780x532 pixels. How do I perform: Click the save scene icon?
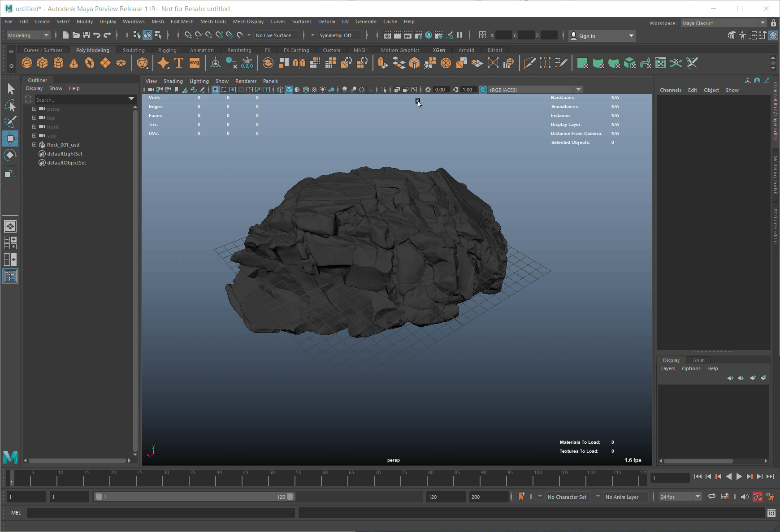(x=87, y=35)
